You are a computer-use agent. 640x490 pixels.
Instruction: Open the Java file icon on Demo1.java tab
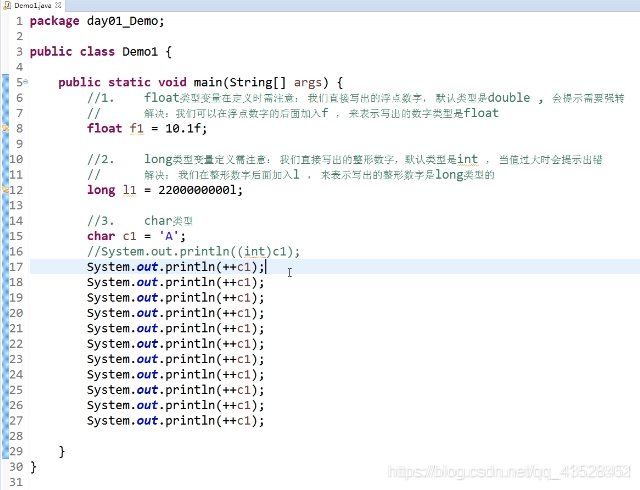[x=7, y=5]
